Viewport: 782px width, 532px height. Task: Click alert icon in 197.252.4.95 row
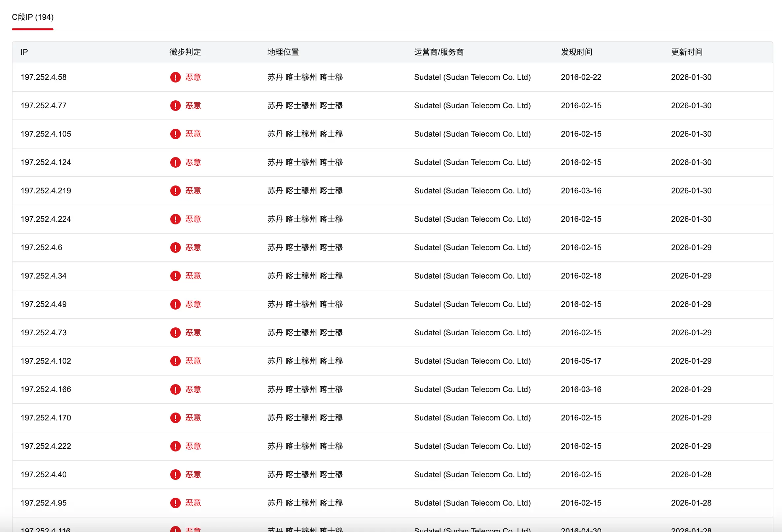tap(175, 503)
